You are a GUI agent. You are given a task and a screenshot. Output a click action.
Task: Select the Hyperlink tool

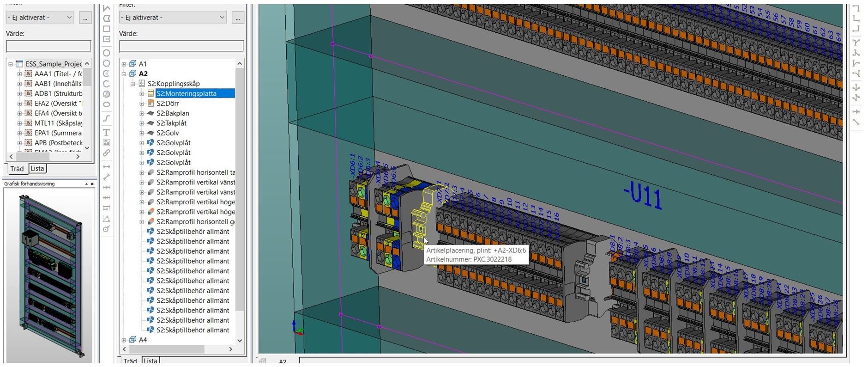[107, 153]
